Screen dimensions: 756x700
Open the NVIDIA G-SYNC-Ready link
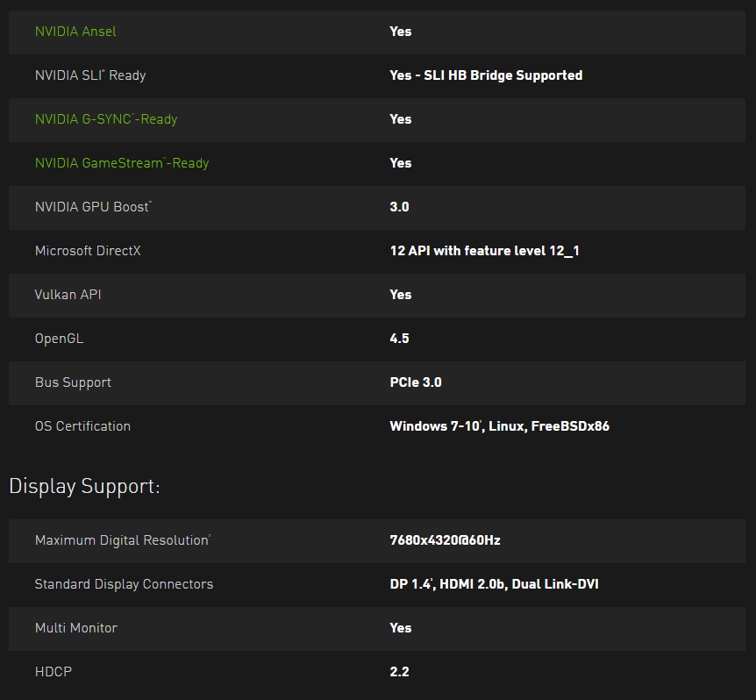click(x=106, y=119)
